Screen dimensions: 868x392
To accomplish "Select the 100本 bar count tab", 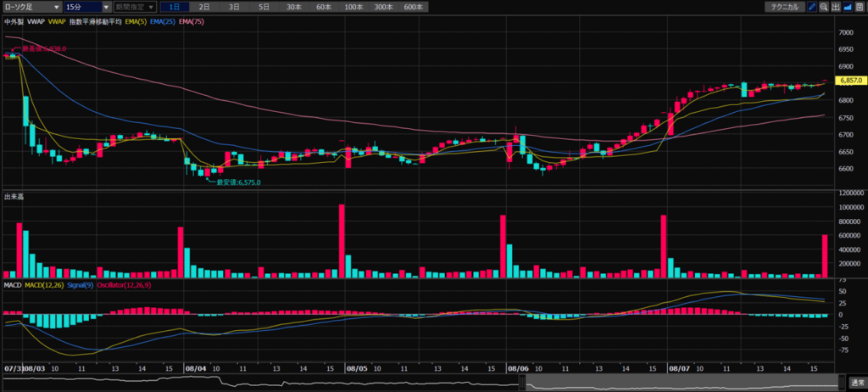I will [x=353, y=7].
